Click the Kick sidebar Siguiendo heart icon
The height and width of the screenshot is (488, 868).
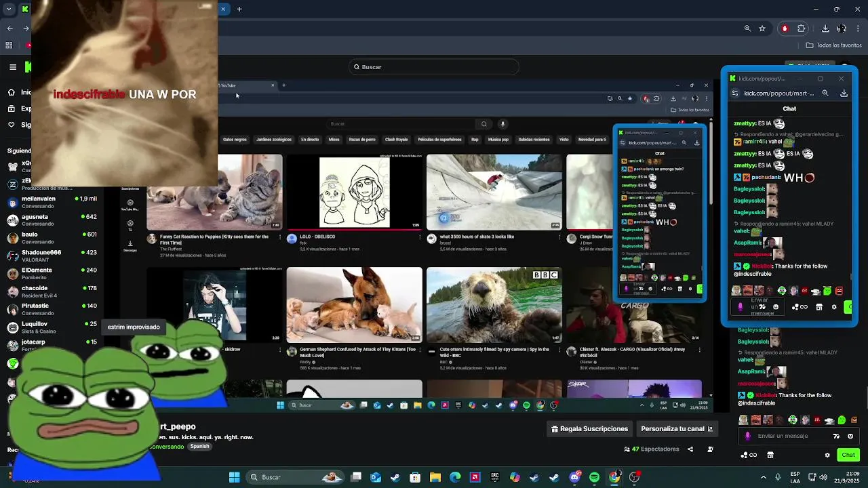[x=12, y=125]
